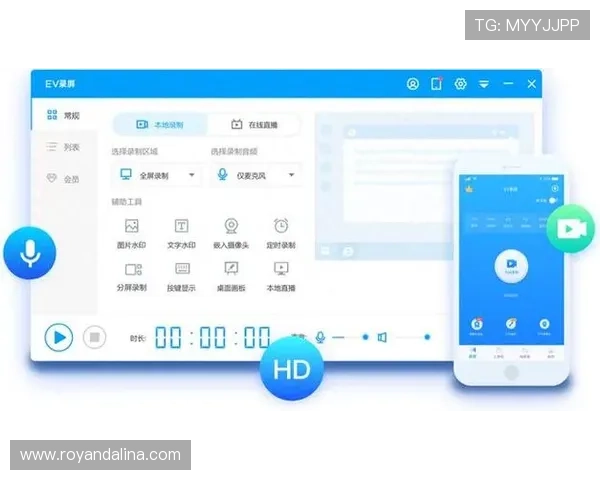Screen dimensions: 600x480
Task: Switch to the 在线直播 tab
Action: 254,124
